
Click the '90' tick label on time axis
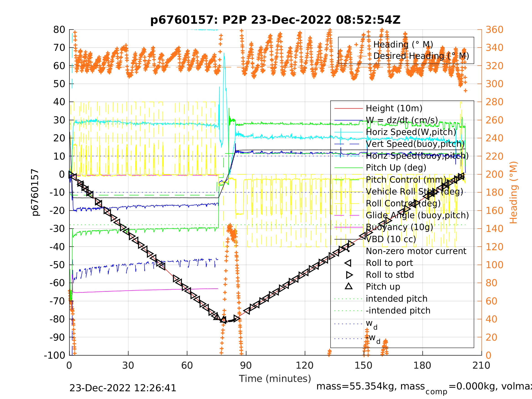tap(246, 366)
